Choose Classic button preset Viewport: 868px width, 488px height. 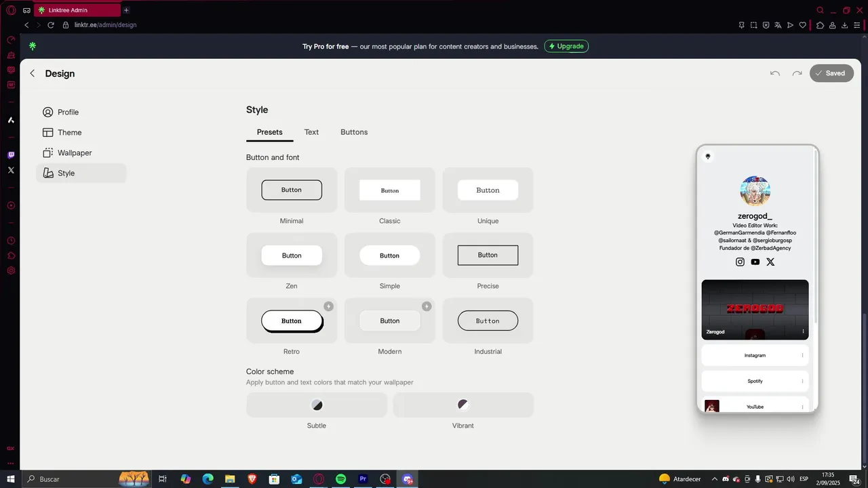390,190
